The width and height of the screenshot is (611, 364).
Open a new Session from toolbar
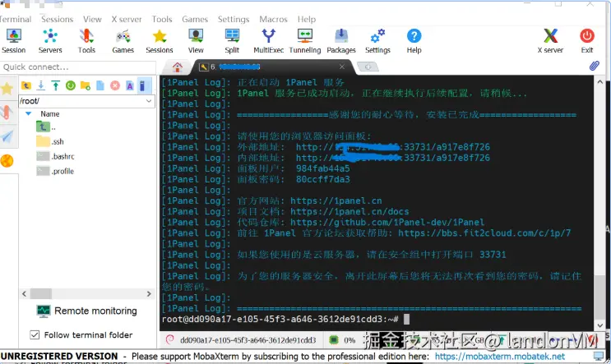pos(14,41)
